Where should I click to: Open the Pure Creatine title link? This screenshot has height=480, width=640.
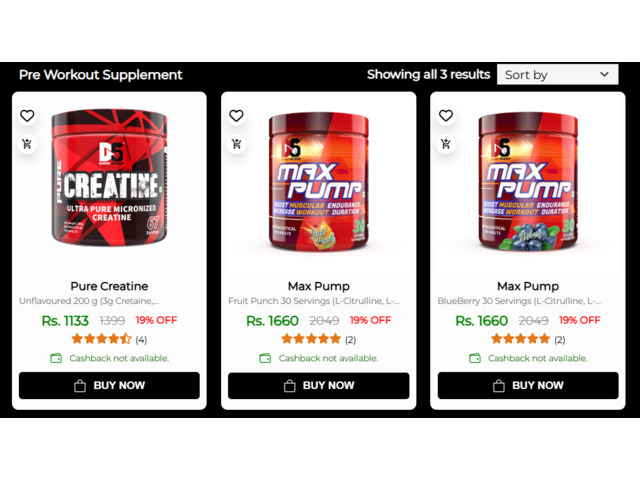109,286
